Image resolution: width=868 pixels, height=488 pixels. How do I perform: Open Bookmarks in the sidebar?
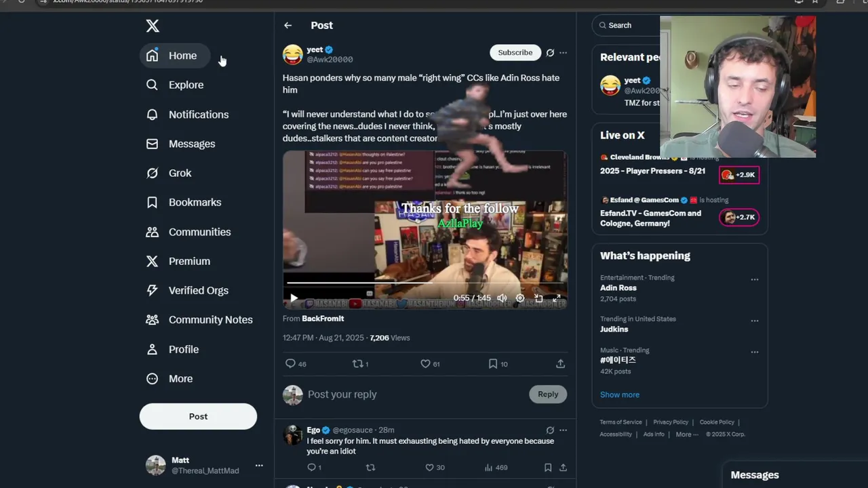tap(184, 202)
